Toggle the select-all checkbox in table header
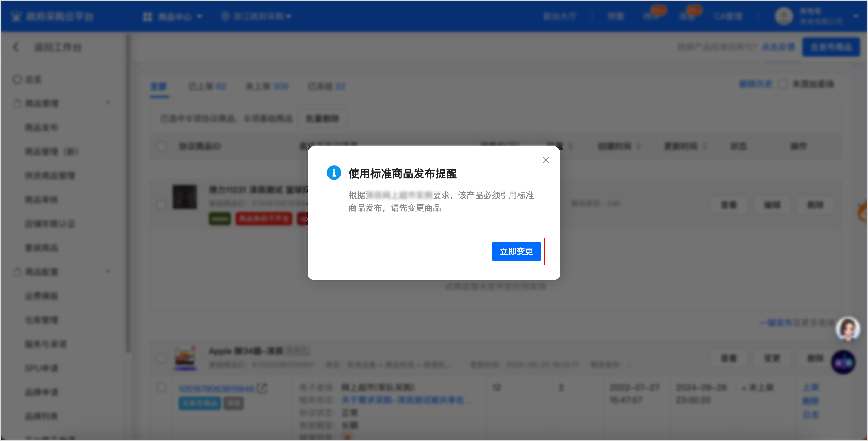Image resolution: width=868 pixels, height=441 pixels. tap(161, 146)
